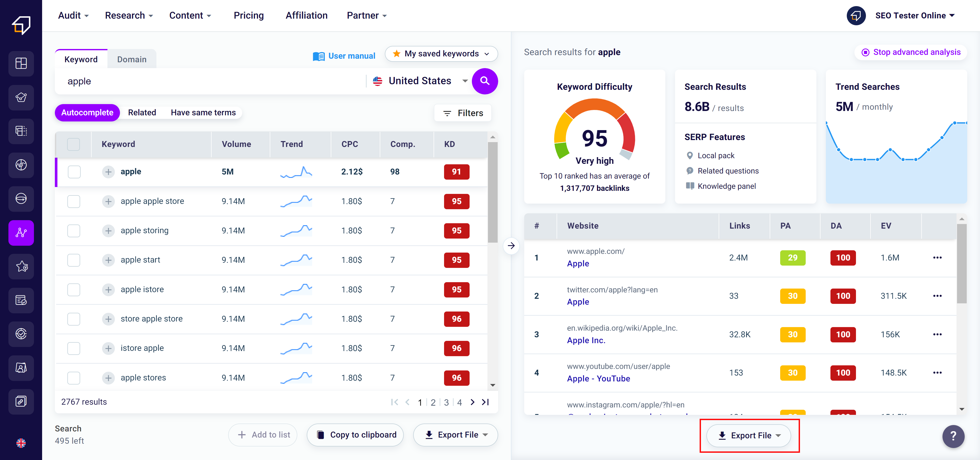The width and height of the screenshot is (980, 460).
Task: Open more options for Wikipedia Apple Inc. row
Action: tap(937, 334)
